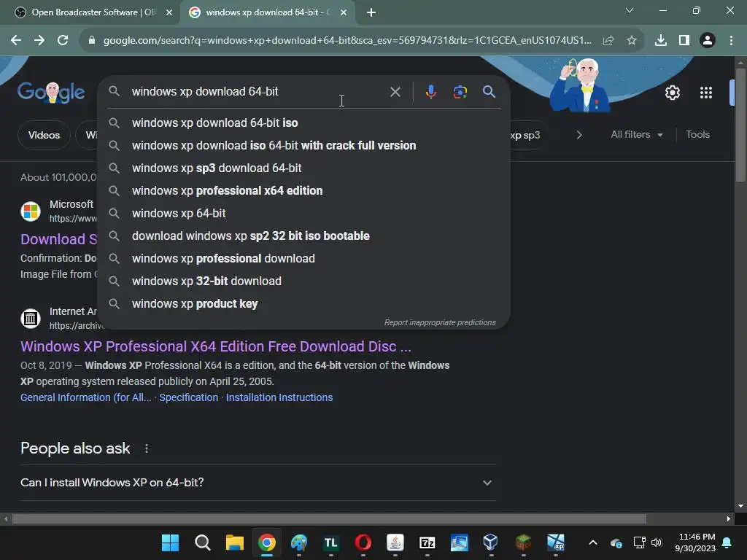This screenshot has width=747, height=560.
Task: Choose suggestion windows xp product key
Action: point(303,304)
